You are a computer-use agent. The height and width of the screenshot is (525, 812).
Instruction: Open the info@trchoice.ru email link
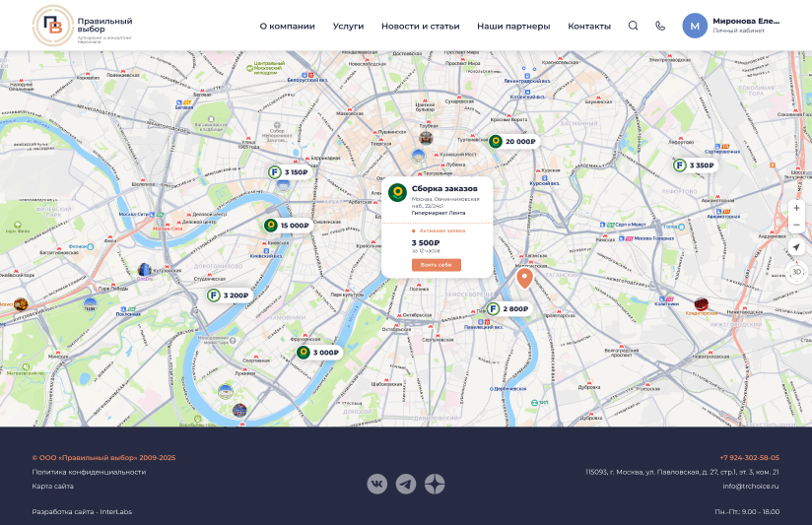coord(750,486)
